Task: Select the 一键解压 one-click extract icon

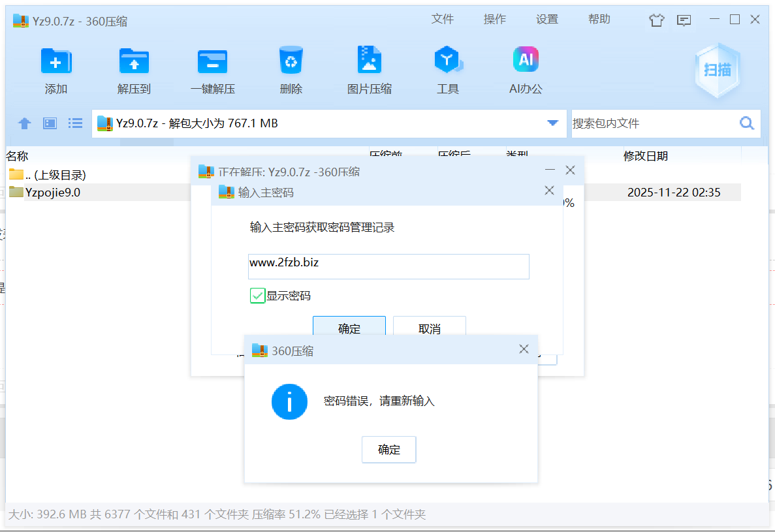Action: 213,61
